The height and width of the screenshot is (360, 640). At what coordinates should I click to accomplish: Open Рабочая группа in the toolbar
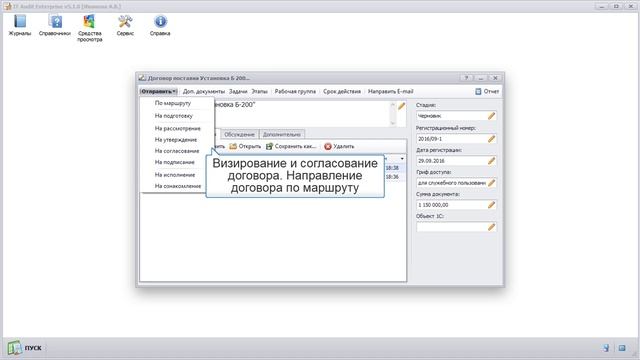point(295,91)
